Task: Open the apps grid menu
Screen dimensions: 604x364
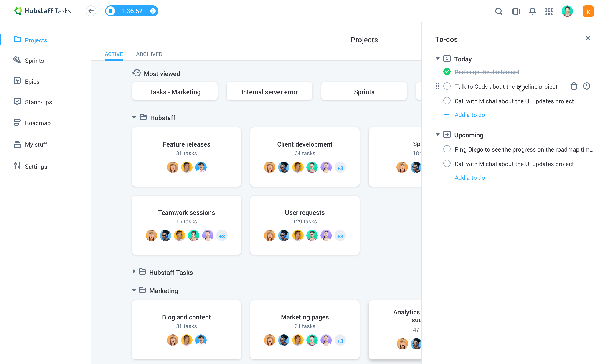Action: pos(549,11)
